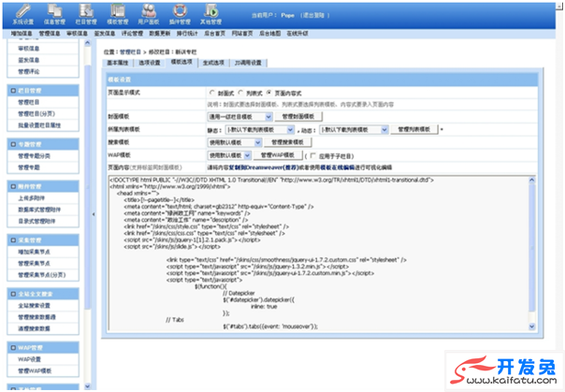Open the WAP模板 dropdown

229,155
